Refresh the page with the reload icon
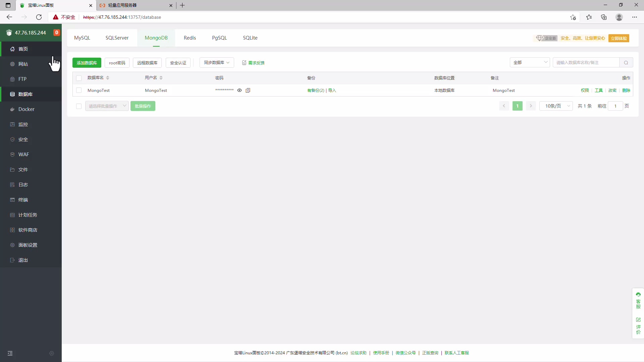 (x=39, y=17)
